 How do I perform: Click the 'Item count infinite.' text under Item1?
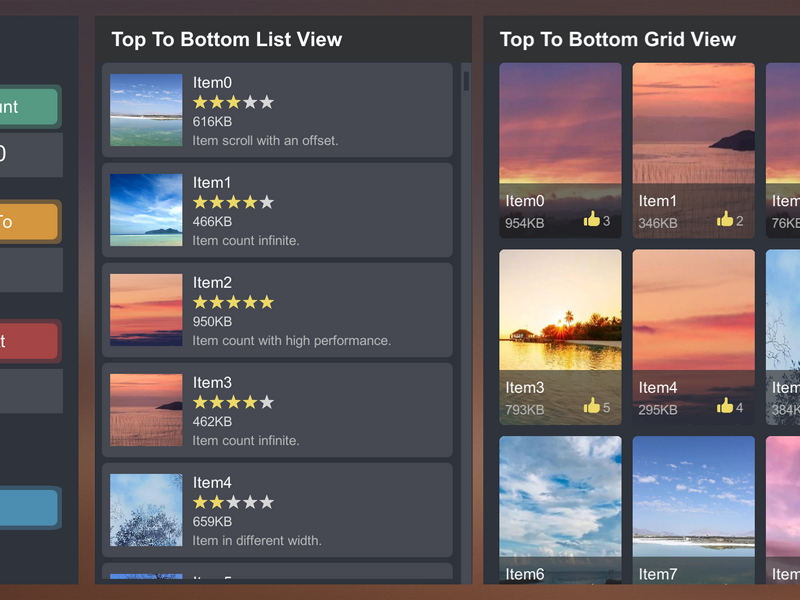coord(246,240)
